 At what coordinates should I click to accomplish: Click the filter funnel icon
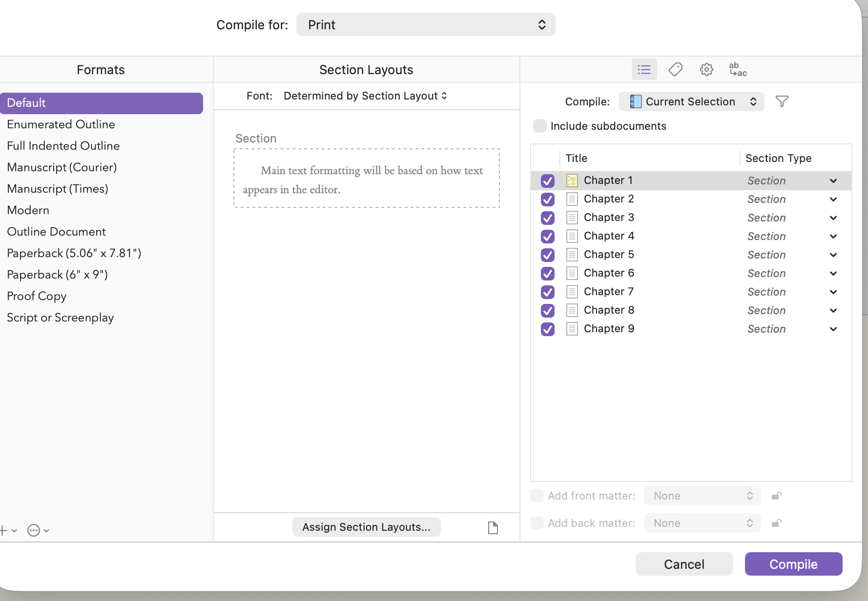tap(782, 101)
